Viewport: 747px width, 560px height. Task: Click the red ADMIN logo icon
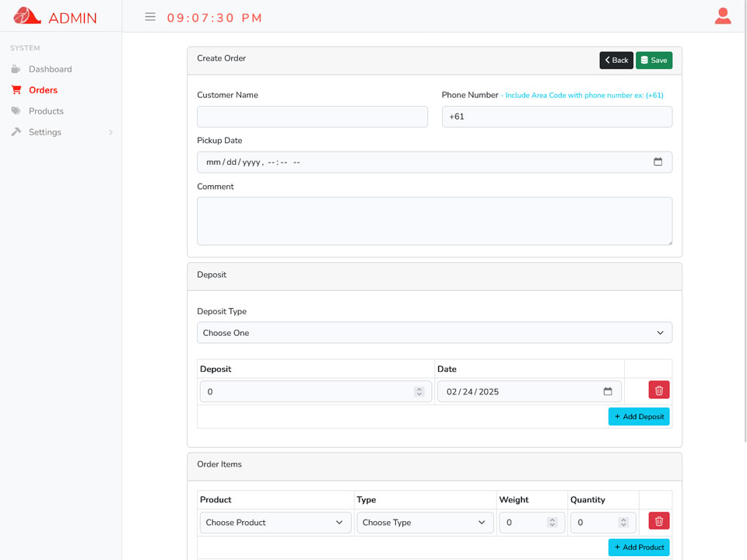click(x=27, y=16)
